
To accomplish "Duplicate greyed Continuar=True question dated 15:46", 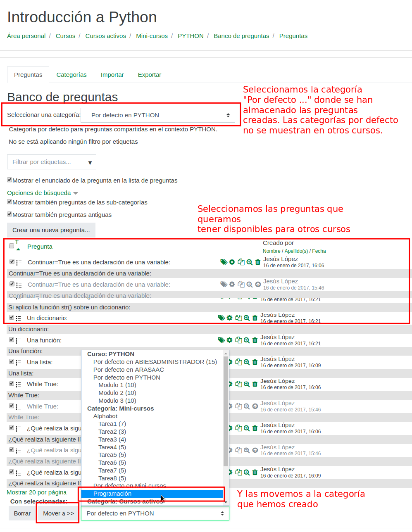I will [241, 284].
